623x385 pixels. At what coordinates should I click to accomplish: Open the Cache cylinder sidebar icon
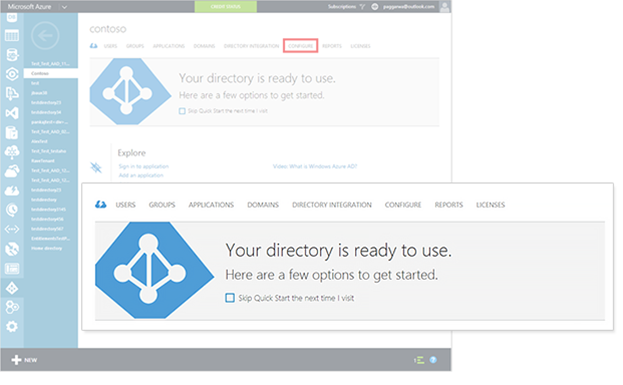12,132
